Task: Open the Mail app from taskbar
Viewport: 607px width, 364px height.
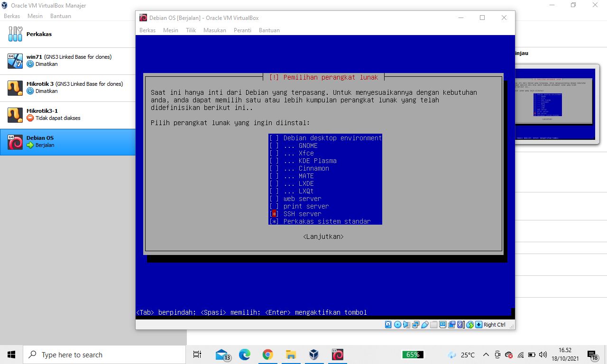Action: (x=222, y=355)
